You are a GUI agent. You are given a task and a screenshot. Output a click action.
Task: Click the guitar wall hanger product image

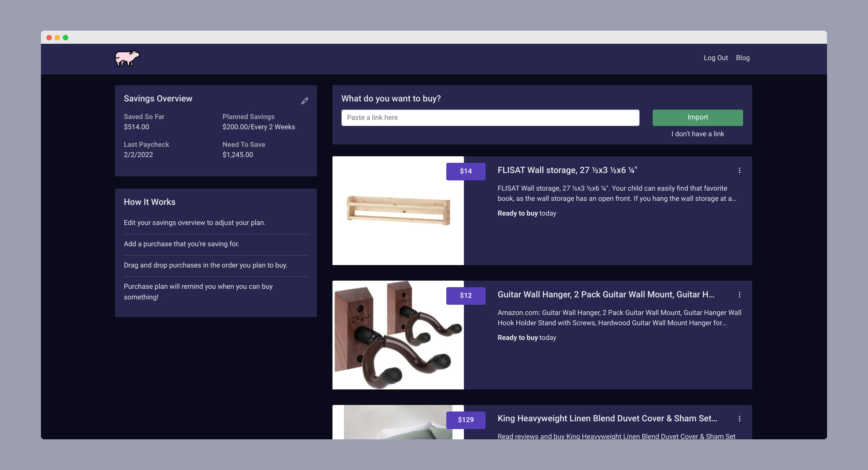[x=398, y=335]
